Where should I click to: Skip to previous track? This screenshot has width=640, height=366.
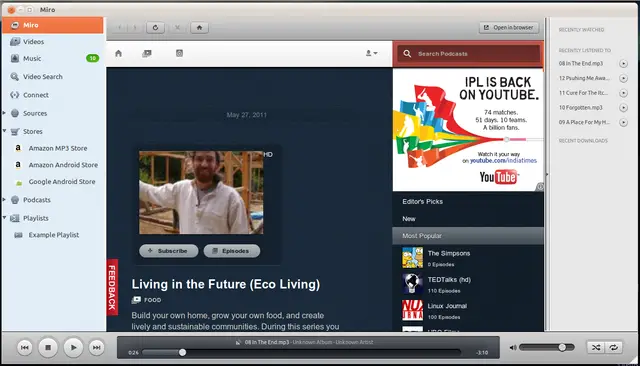pos(24,348)
